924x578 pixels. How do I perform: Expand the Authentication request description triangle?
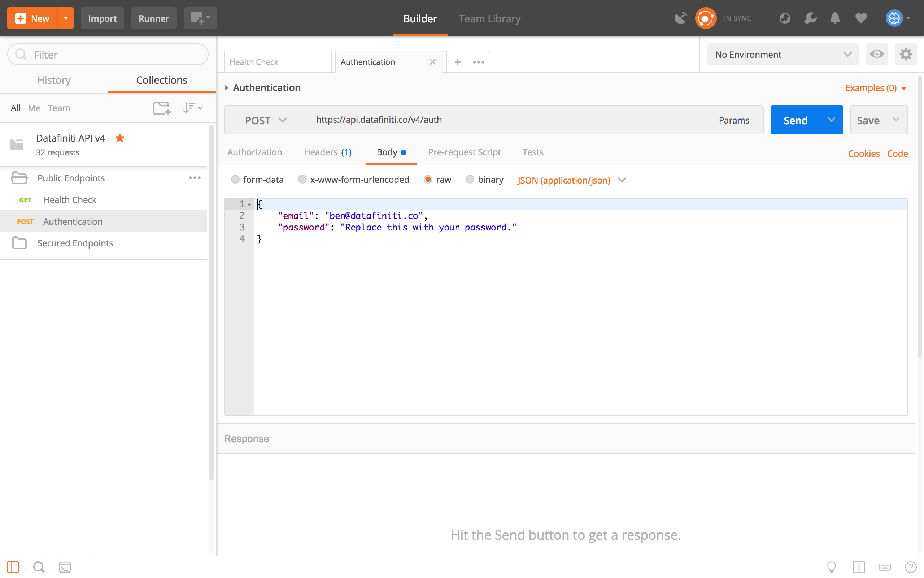pos(227,88)
